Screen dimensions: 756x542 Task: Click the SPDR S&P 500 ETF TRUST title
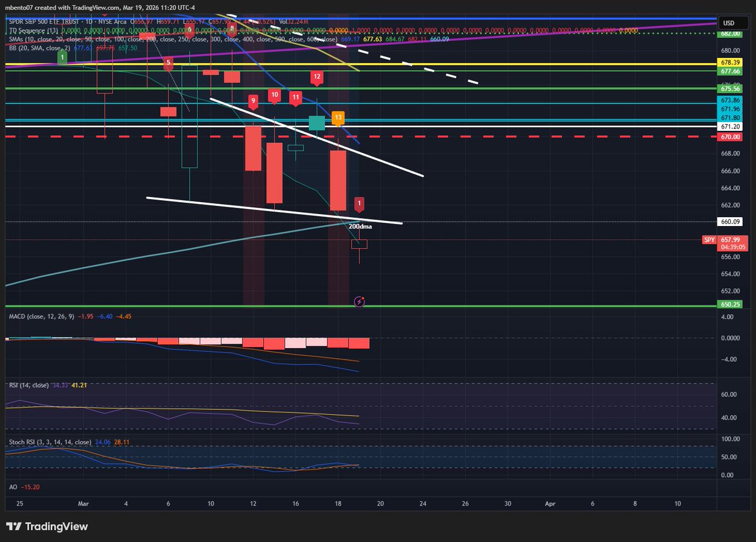coord(43,21)
